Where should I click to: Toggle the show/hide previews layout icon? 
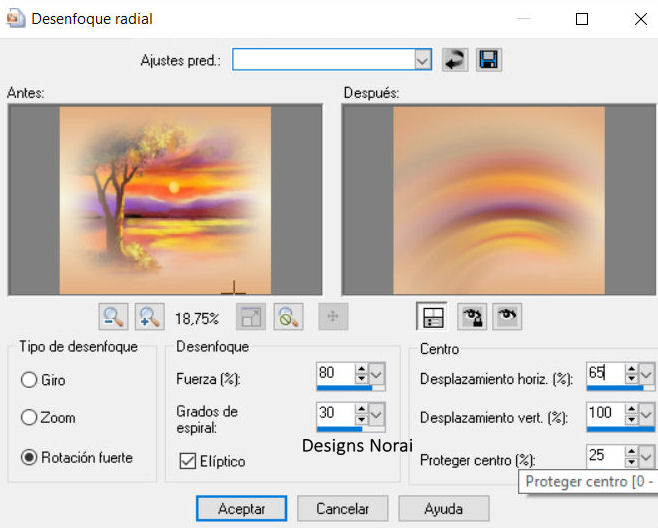(x=432, y=317)
